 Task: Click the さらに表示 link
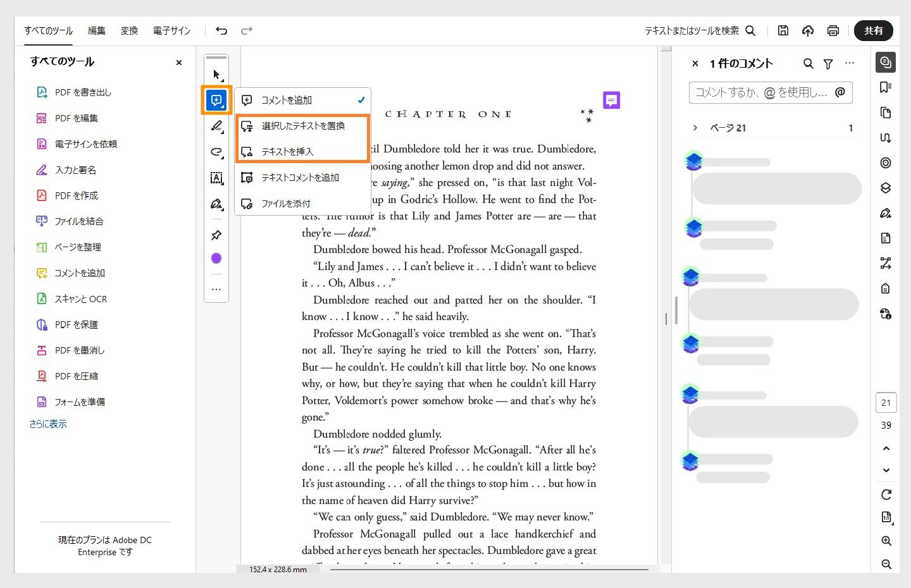click(x=48, y=424)
